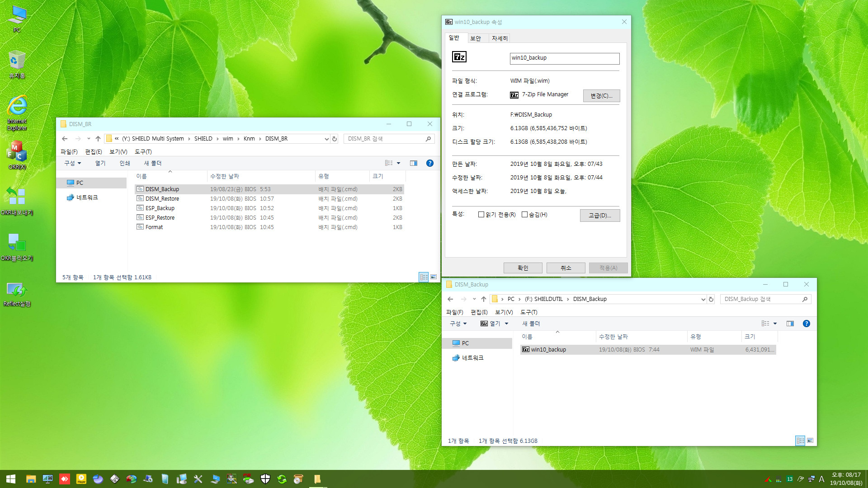Open the white shield taskbar icon
The width and height of the screenshot is (868, 488).
tap(265, 479)
